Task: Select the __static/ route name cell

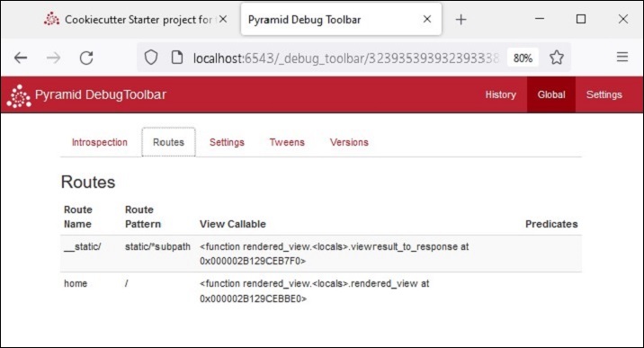Action: [x=83, y=246]
